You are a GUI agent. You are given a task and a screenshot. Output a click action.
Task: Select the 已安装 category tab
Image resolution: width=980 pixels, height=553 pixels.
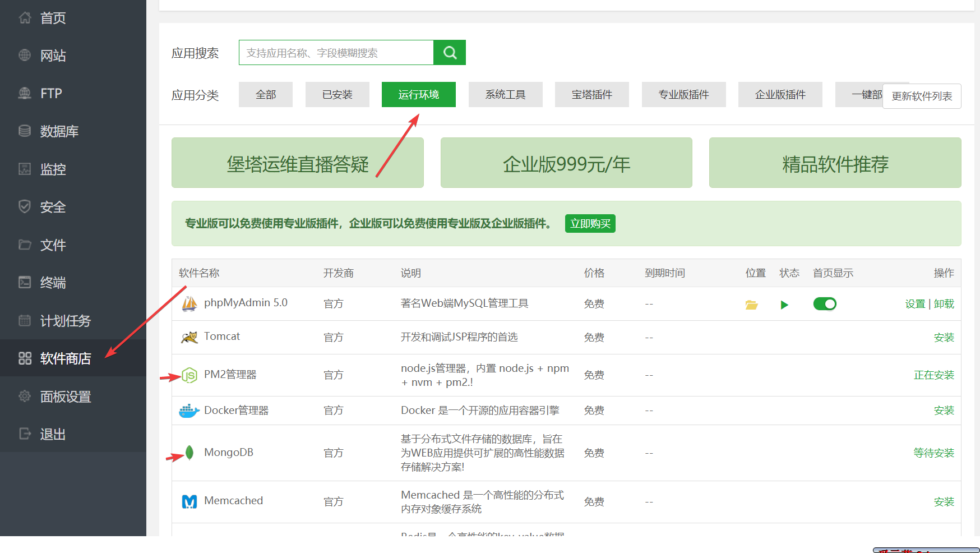(x=338, y=94)
